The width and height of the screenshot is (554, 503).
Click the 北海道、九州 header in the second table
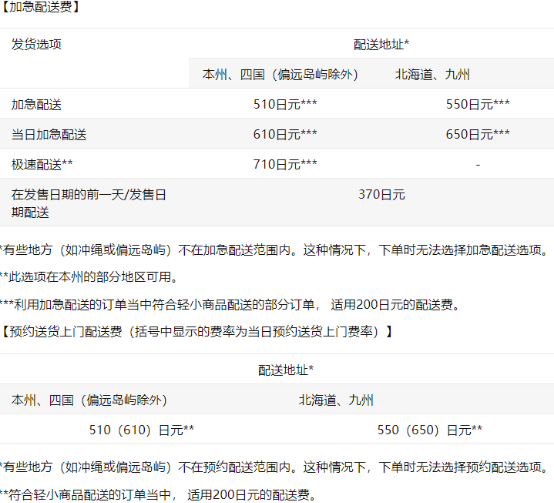tap(336, 400)
